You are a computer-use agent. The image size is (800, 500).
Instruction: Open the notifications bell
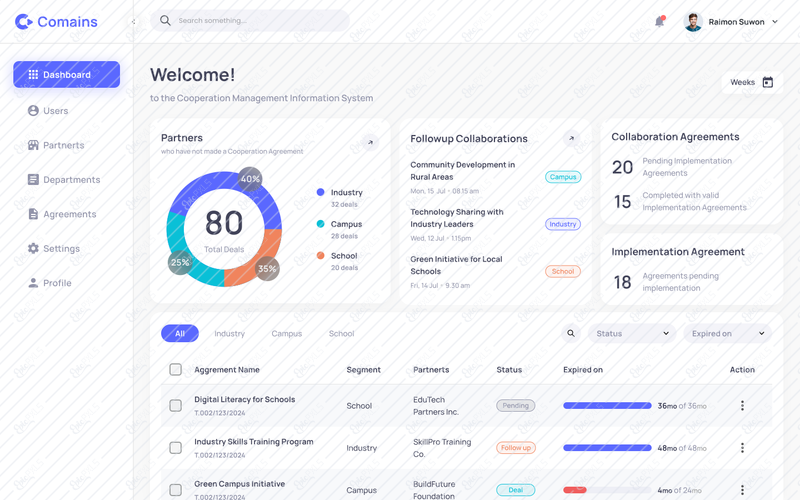[659, 21]
